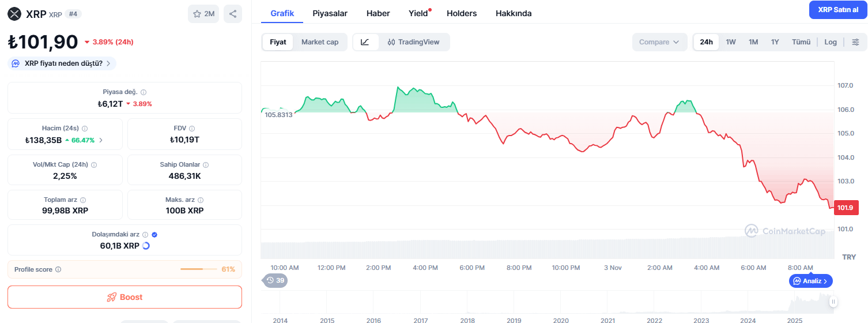Open the Yield tab
Screen dimensions: 868x323
[x=419, y=13]
